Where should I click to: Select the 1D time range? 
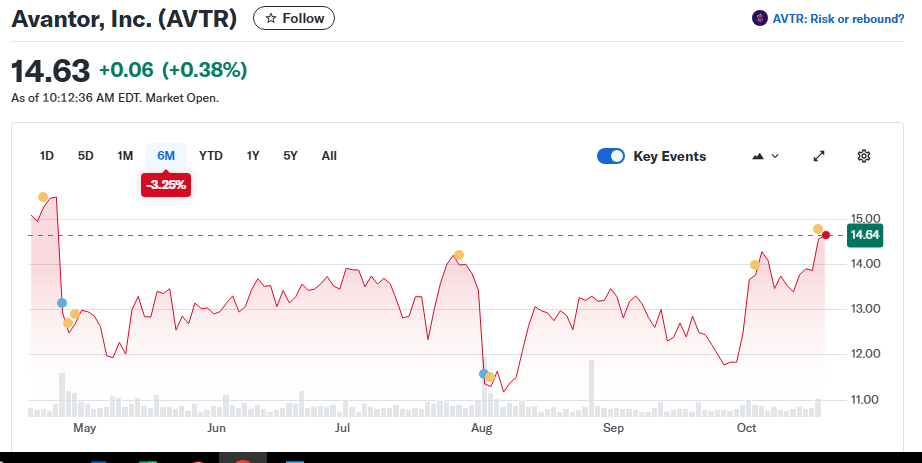pos(47,156)
